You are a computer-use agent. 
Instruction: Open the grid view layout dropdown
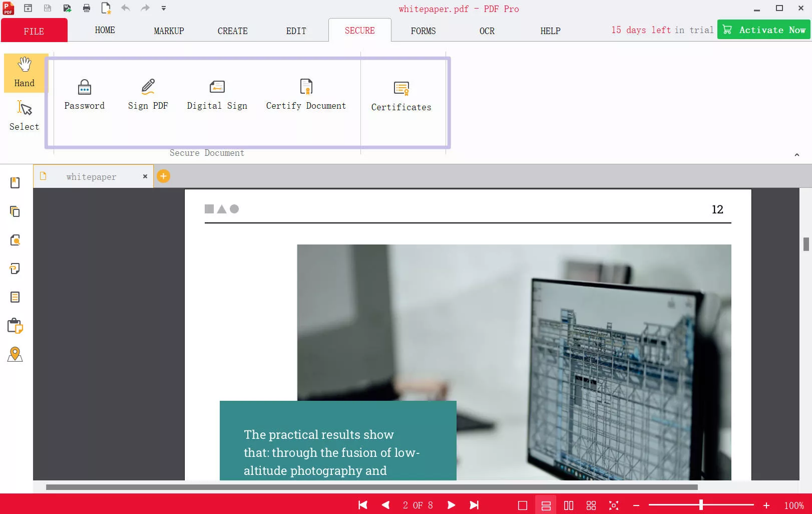591,505
